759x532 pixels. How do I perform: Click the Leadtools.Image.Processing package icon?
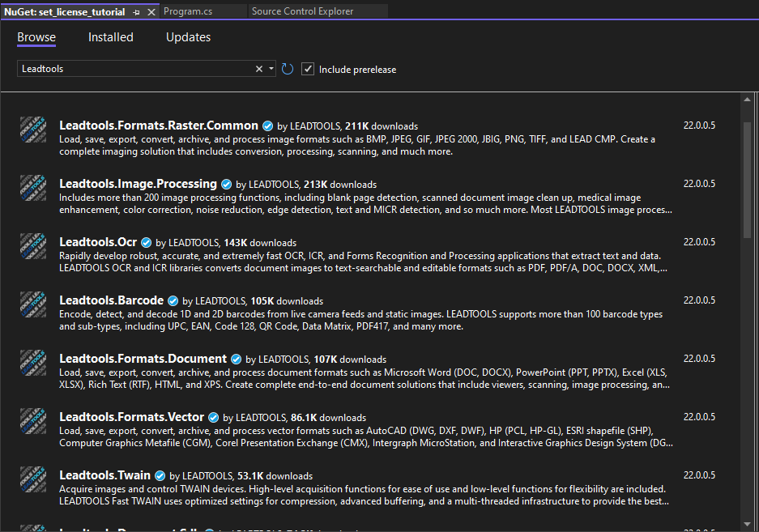coord(33,188)
